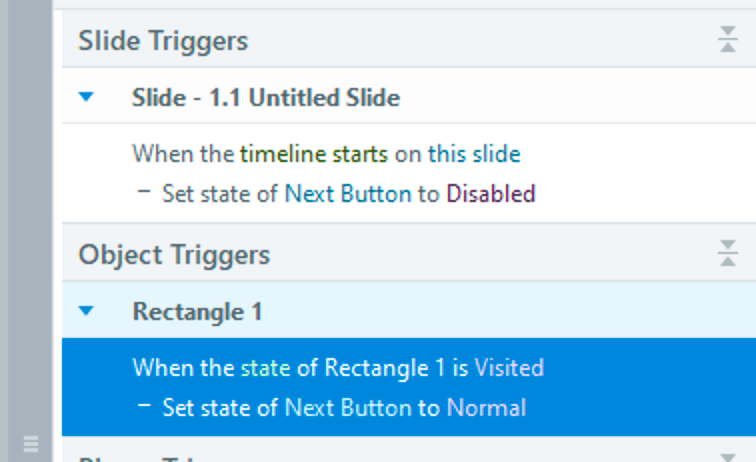Collapse the Object Triggers section with double-arrow icon
Screen dimensions: 756x462
click(727, 254)
